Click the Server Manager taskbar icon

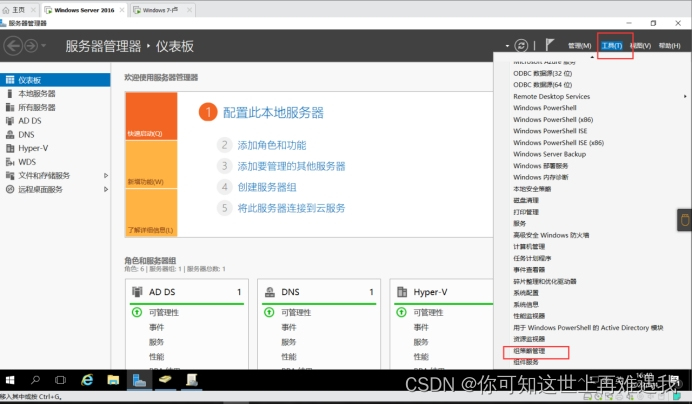tap(139, 380)
